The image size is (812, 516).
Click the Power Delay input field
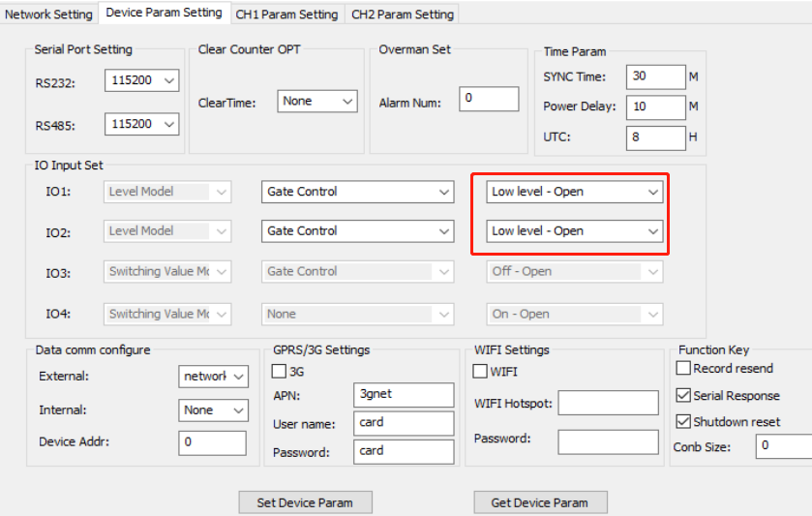655,106
